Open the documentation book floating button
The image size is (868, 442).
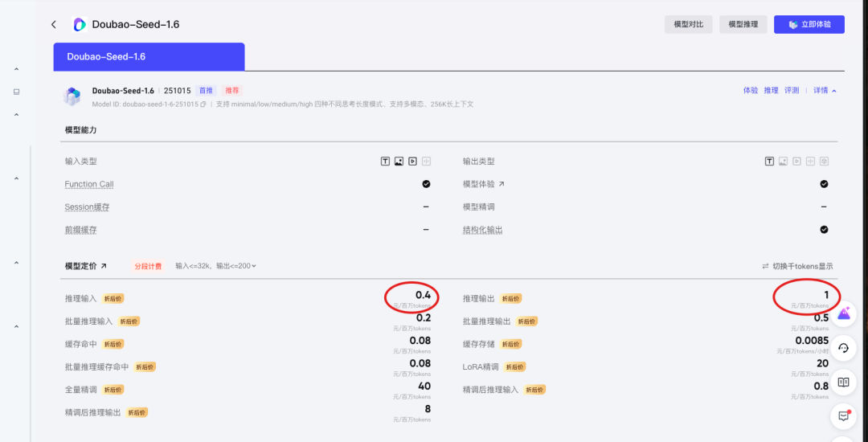(843, 383)
